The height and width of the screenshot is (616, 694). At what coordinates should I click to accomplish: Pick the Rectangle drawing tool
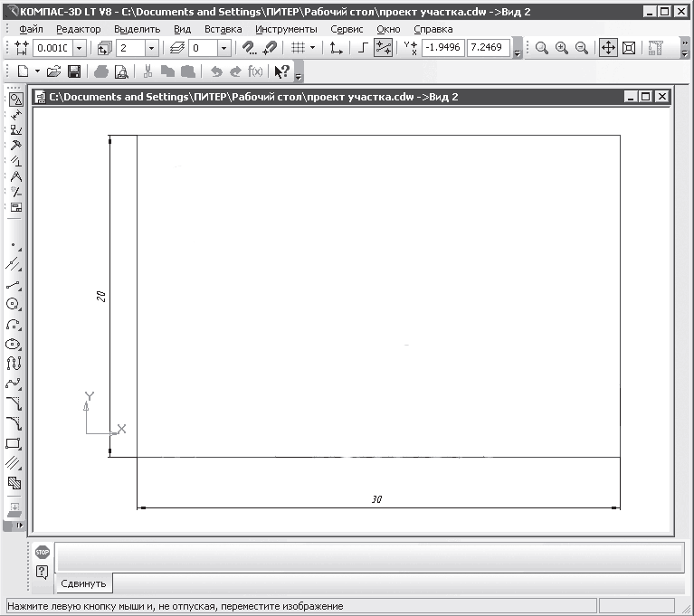coord(14,443)
